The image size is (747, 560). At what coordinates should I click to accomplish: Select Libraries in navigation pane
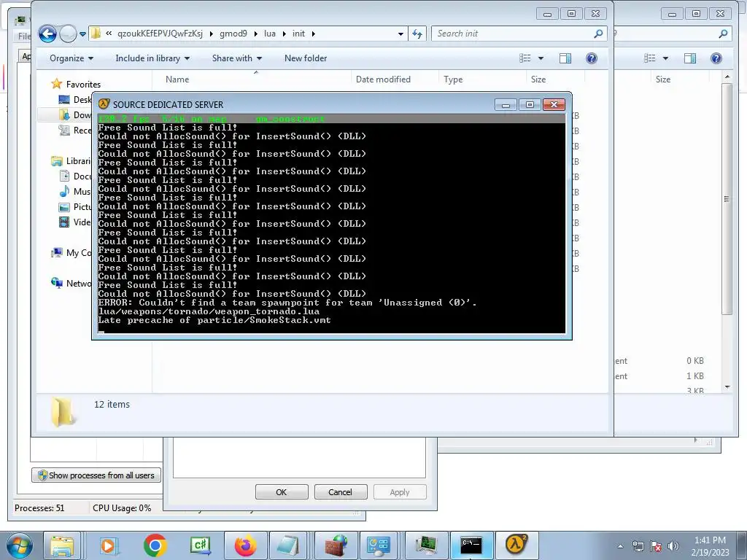[x=71, y=161]
